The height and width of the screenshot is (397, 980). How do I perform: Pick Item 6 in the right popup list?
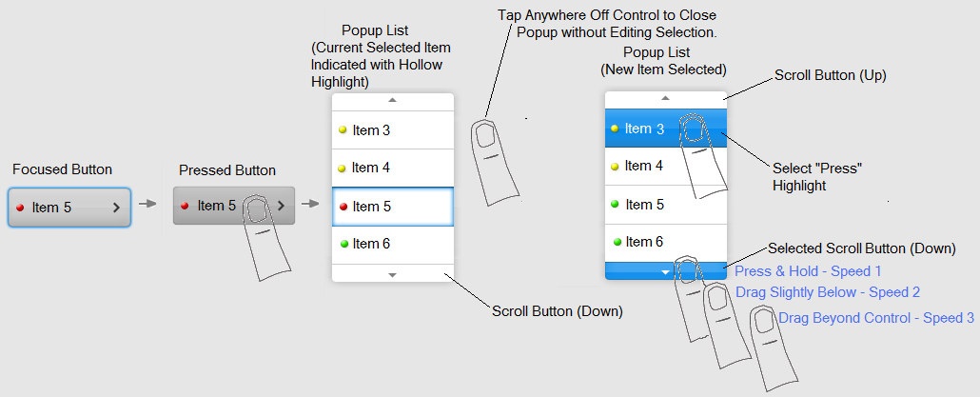point(665,242)
